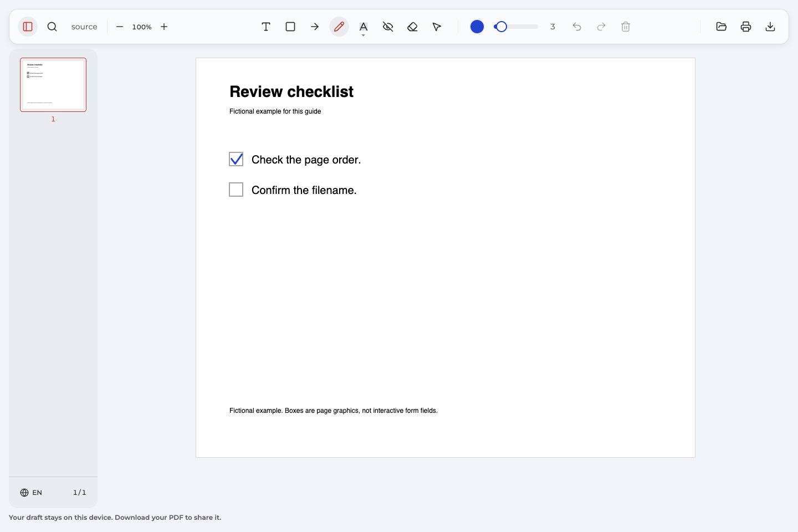Open the search tool

coord(52,27)
